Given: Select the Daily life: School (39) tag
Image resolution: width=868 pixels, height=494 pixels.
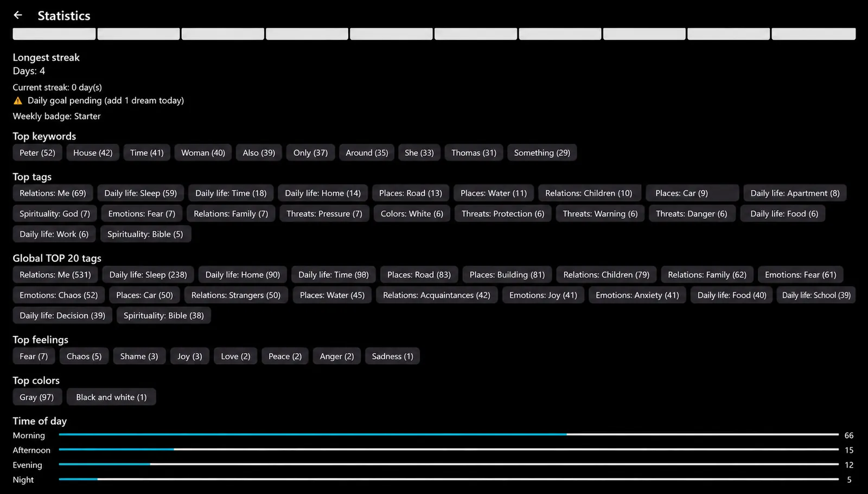Looking at the screenshot, I should point(816,295).
